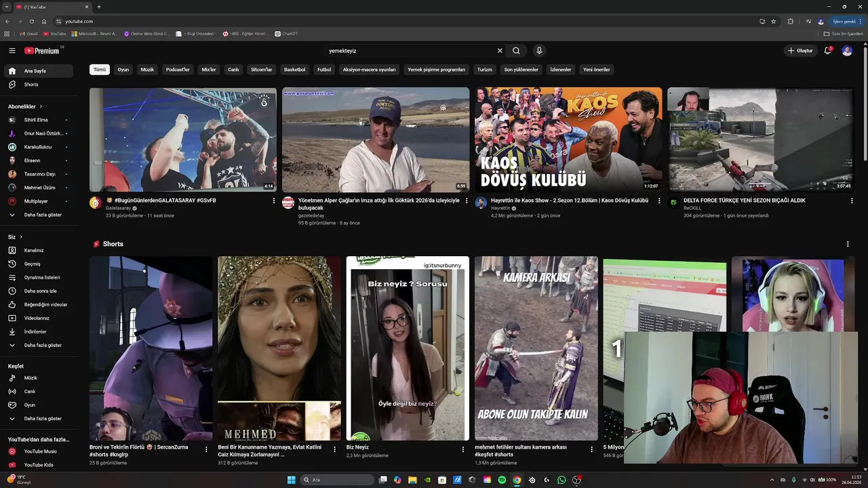This screenshot has height=488, width=868.
Task: Select the Canlı filter chip
Action: click(x=233, y=69)
